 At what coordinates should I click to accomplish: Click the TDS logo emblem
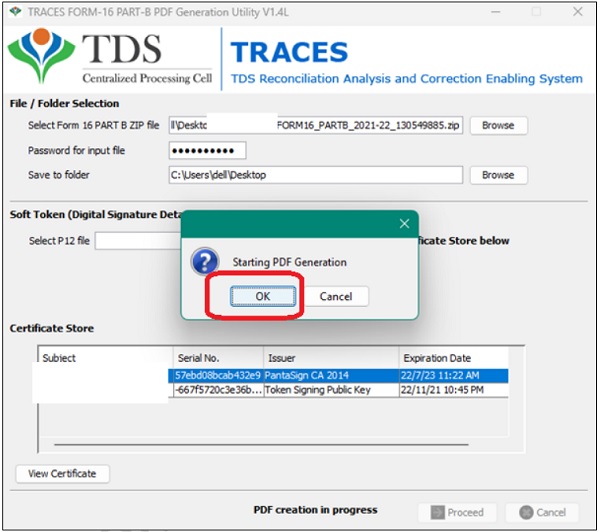tap(38, 57)
